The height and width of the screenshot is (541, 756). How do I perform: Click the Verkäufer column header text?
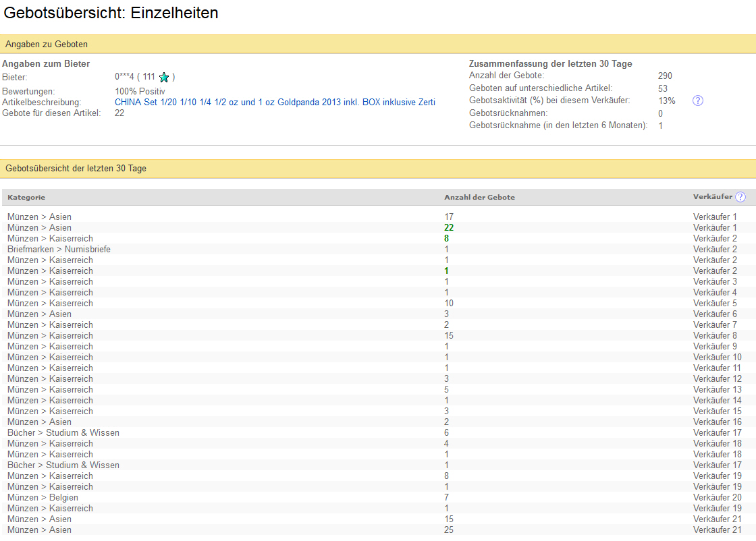pyautogui.click(x=712, y=197)
